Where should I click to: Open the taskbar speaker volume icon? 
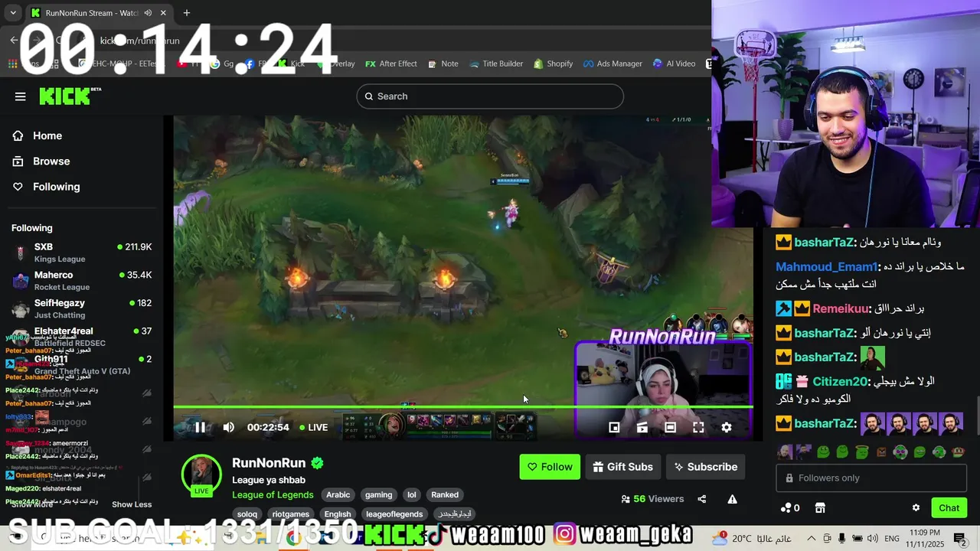point(873,538)
